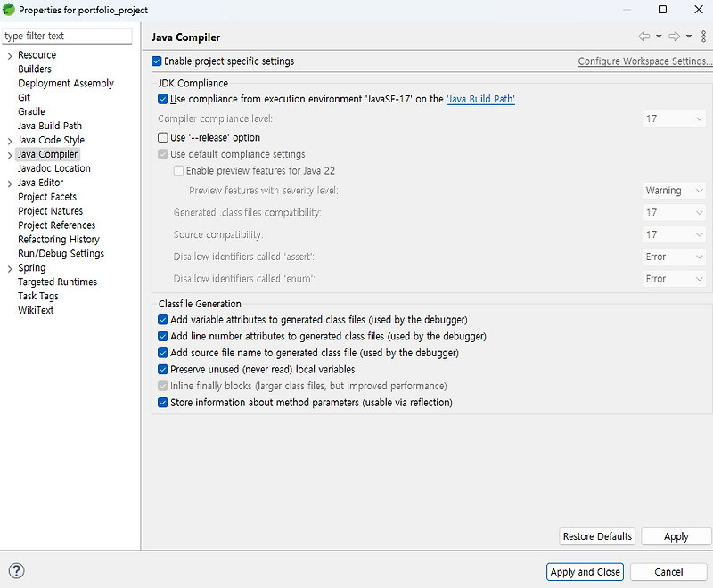Image resolution: width=713 pixels, height=588 pixels.
Task: Click the type filter text field
Action: point(66,36)
